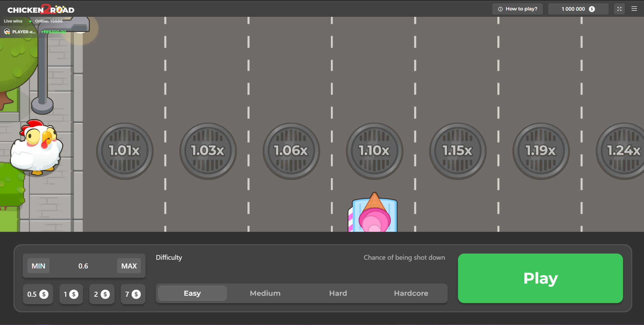Image resolution: width=644 pixels, height=325 pixels.
Task: Open the hamburger menu
Action: pyautogui.click(x=635, y=9)
